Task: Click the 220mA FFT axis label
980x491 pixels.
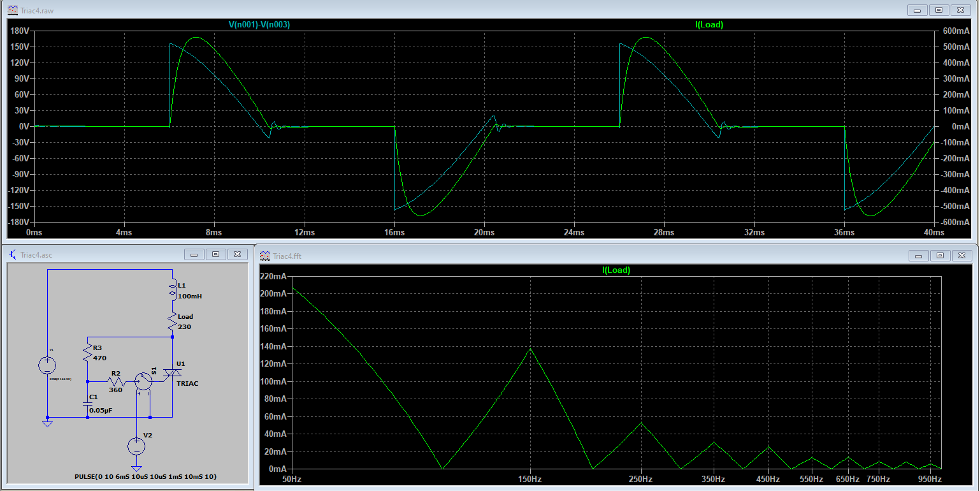Action: click(x=275, y=277)
